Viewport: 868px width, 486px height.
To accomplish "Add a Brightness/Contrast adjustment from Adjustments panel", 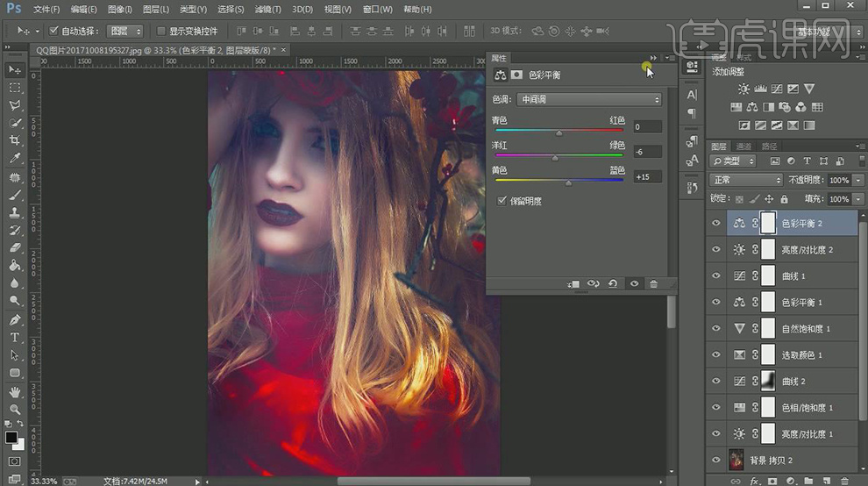I will pos(743,89).
